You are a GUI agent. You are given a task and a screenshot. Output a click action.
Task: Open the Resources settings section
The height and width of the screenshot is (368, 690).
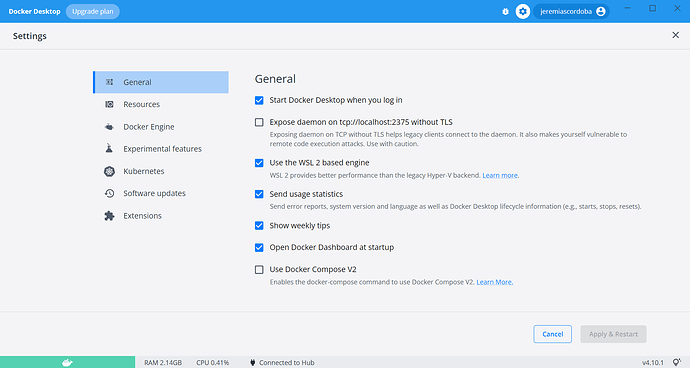pos(161,104)
